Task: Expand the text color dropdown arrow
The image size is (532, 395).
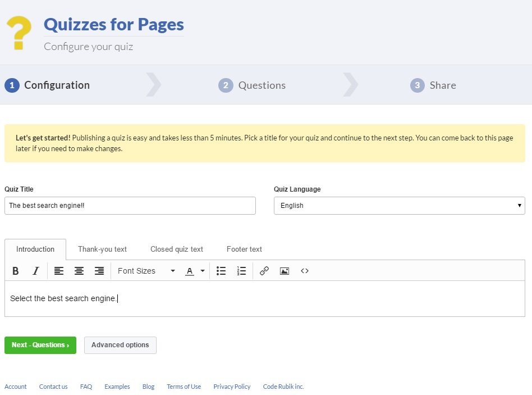Action: point(203,271)
